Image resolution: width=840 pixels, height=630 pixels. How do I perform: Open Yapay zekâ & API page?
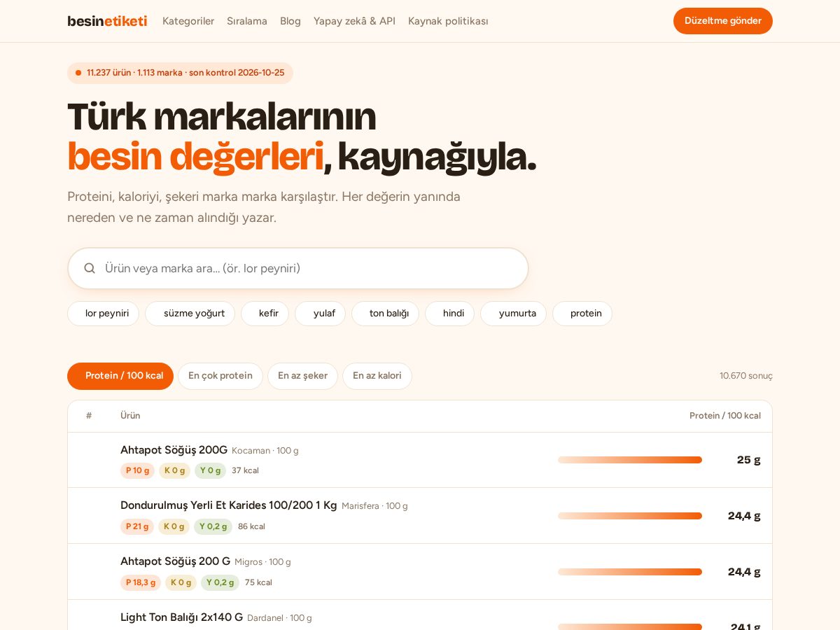354,21
